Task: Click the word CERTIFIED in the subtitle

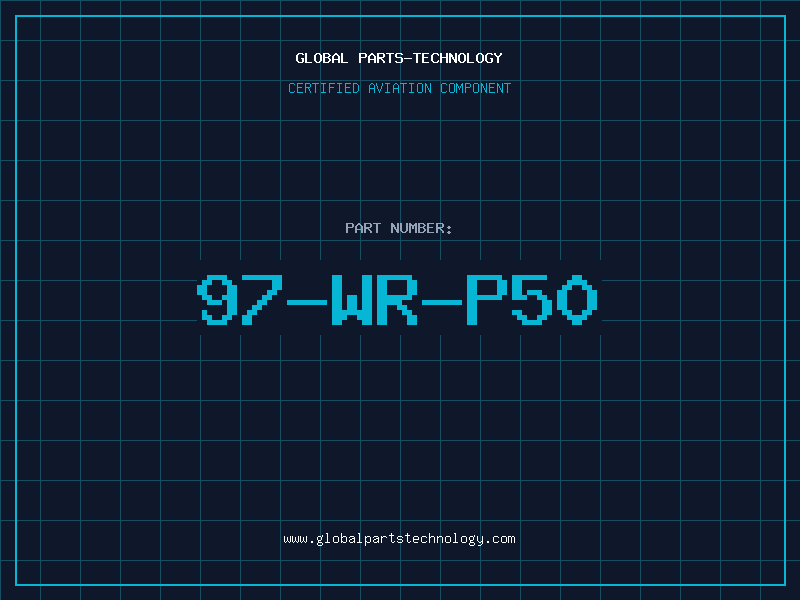Action: coord(323,88)
